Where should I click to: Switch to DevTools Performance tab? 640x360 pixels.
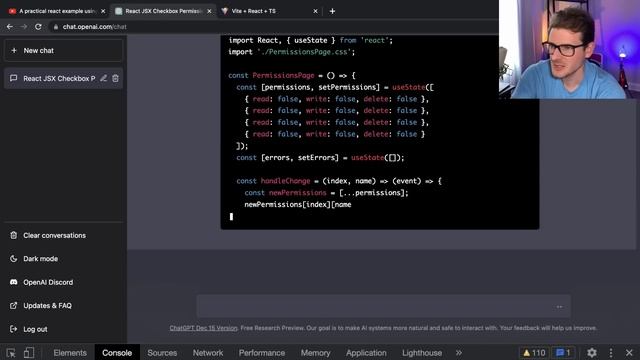pos(262,353)
